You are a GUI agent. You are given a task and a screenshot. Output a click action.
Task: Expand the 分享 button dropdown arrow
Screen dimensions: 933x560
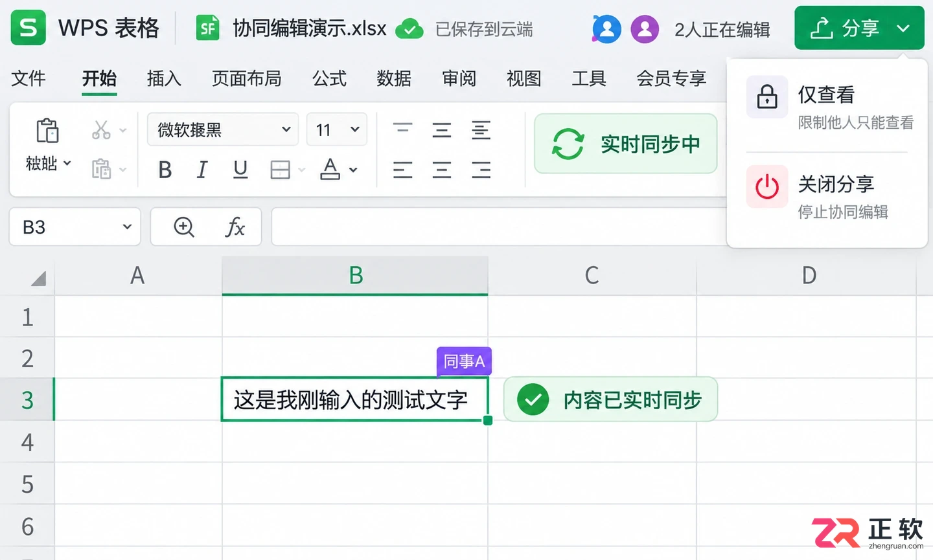903,28
